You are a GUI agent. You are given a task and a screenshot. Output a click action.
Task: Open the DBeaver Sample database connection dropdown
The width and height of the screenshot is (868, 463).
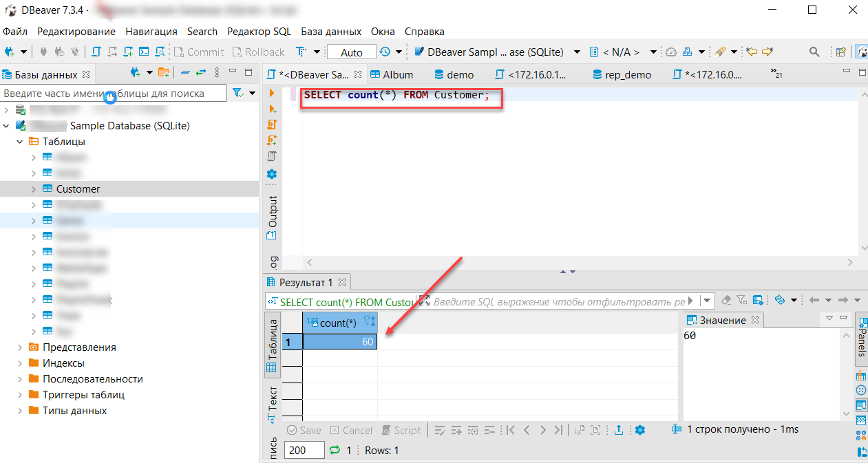point(577,52)
